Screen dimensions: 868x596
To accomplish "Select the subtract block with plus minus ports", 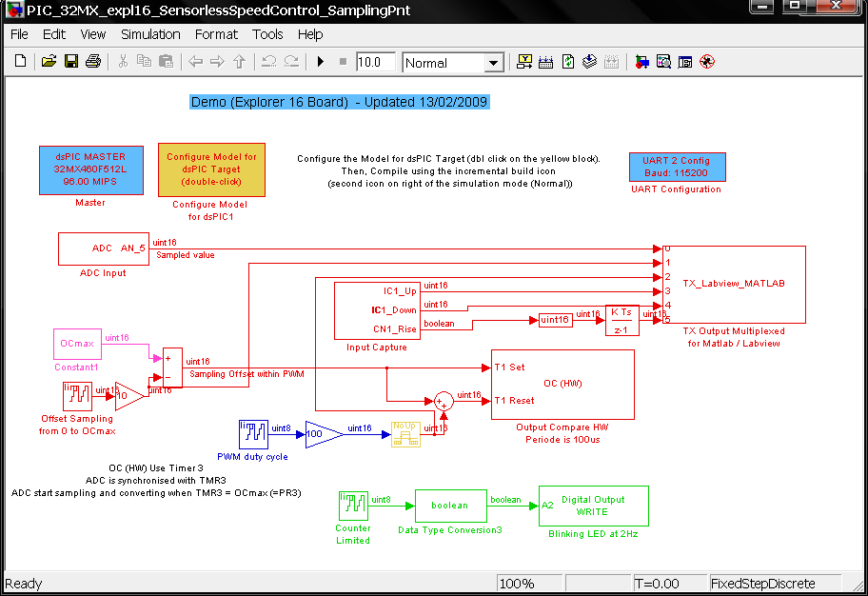I will 172,368.
